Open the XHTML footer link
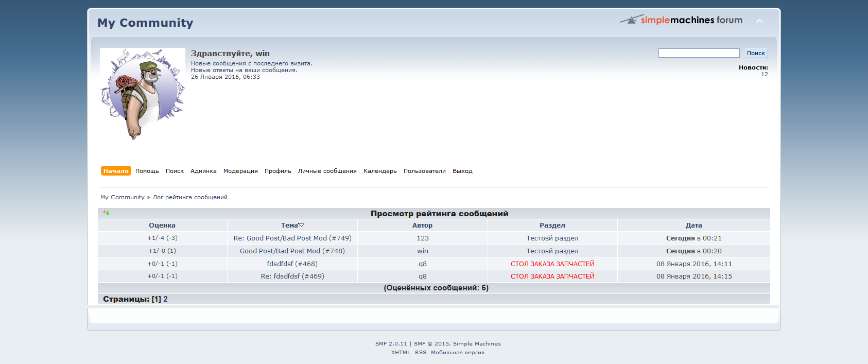Viewport: 868px width, 364px height. 401,352
